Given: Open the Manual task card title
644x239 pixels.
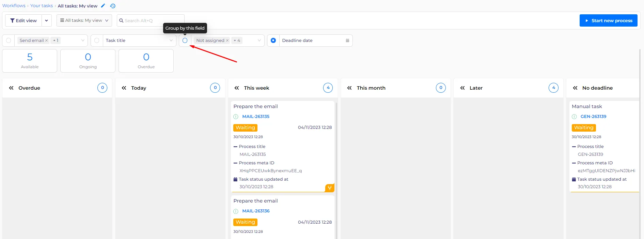Looking at the screenshot, I should click(587, 106).
